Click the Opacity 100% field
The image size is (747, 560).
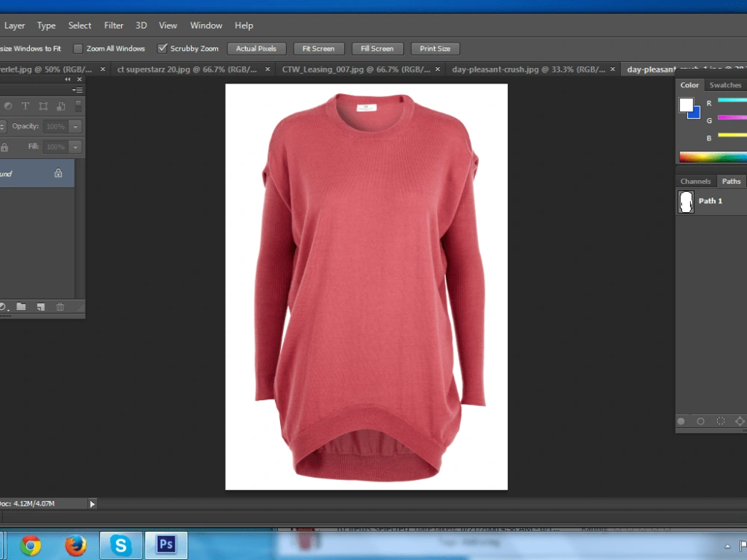coord(56,127)
